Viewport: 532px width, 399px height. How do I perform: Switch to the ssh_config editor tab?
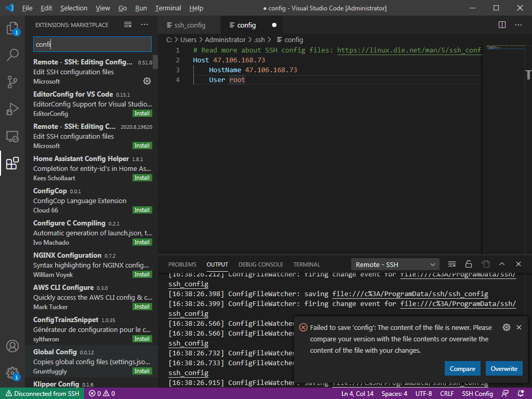pos(189,25)
